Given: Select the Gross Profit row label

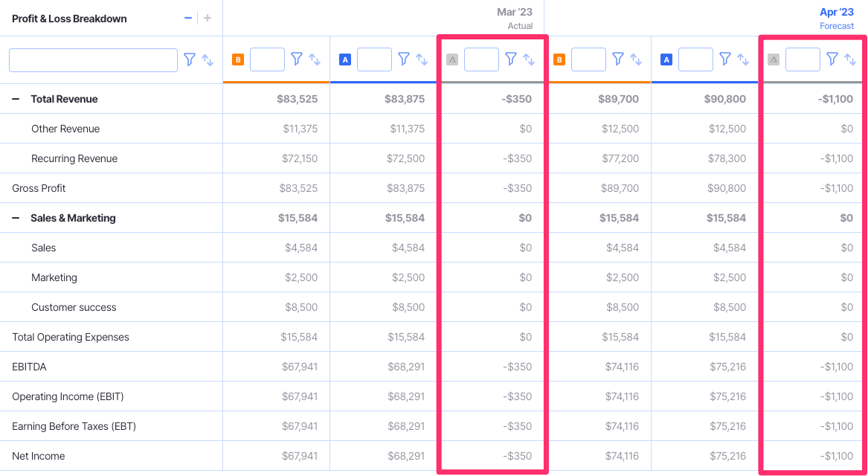Looking at the screenshot, I should 38,187.
